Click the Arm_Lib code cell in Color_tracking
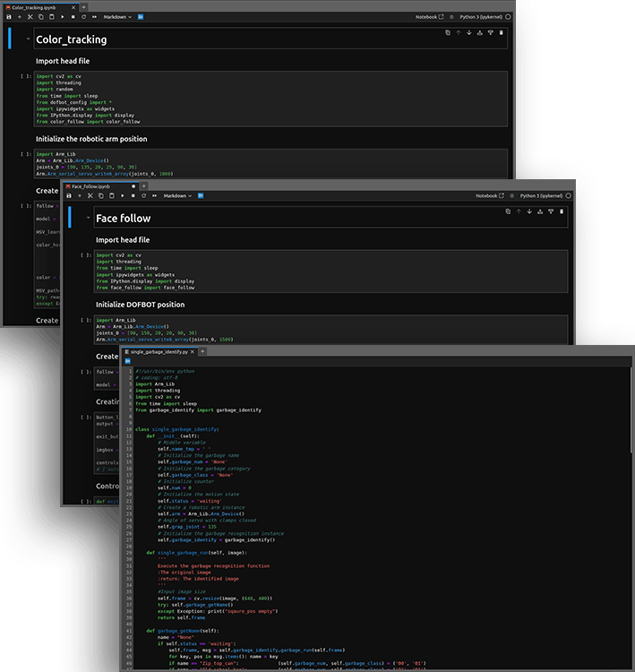The image size is (635, 672). point(270,164)
